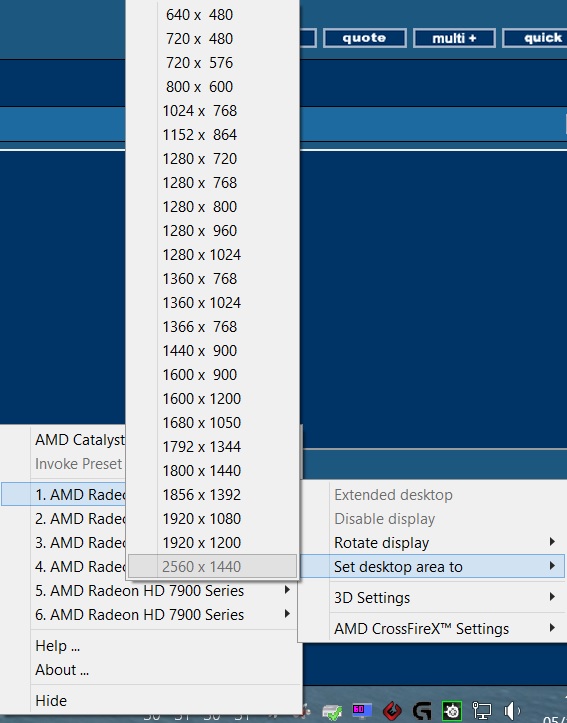Expand the 3D Settings submenu arrow

point(552,597)
